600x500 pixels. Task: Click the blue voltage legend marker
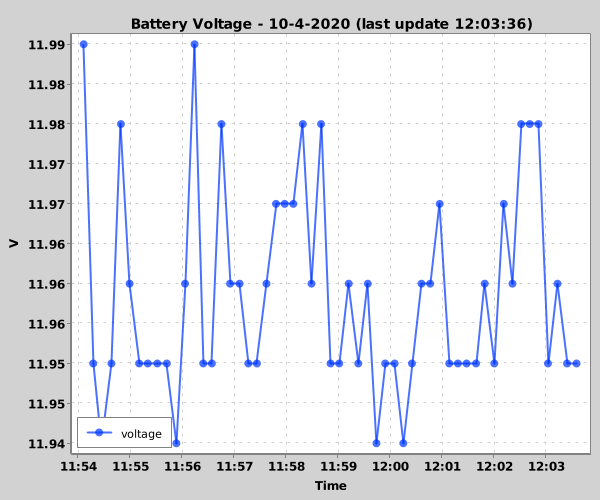pos(98,433)
